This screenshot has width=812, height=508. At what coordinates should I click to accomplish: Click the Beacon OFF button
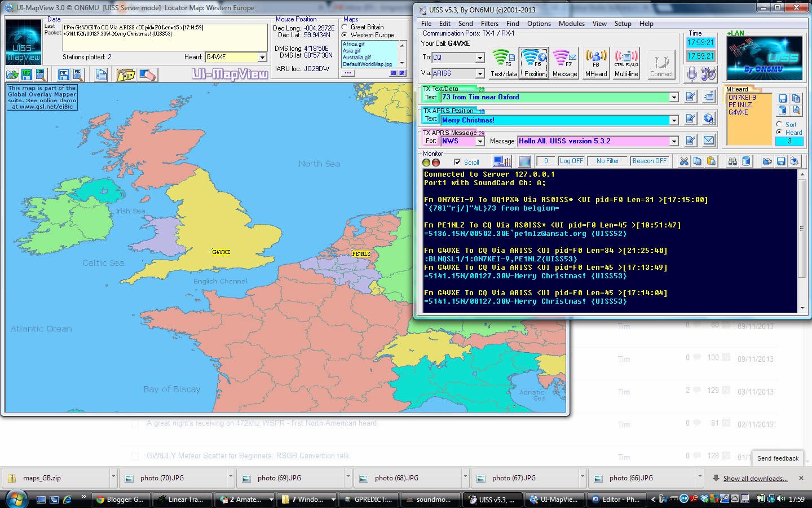pos(649,161)
